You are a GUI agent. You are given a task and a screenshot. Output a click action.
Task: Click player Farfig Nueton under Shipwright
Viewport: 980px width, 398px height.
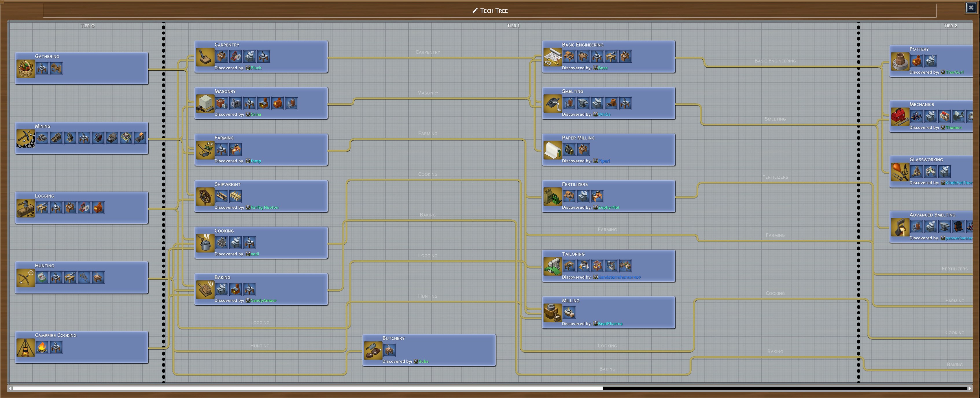click(x=264, y=208)
